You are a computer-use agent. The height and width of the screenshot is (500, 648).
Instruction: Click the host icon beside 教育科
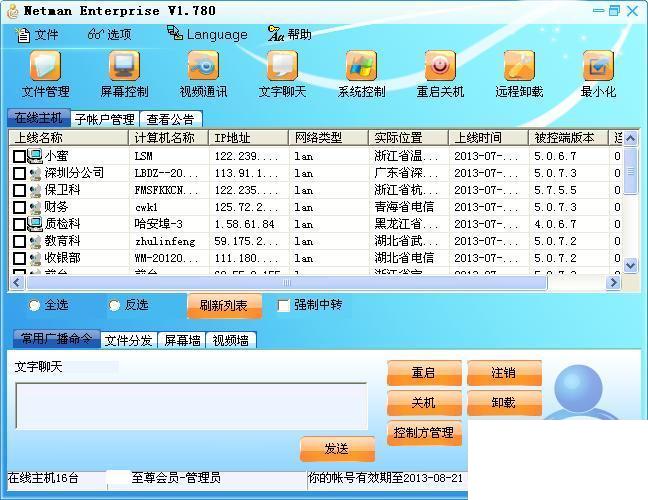[x=35, y=241]
